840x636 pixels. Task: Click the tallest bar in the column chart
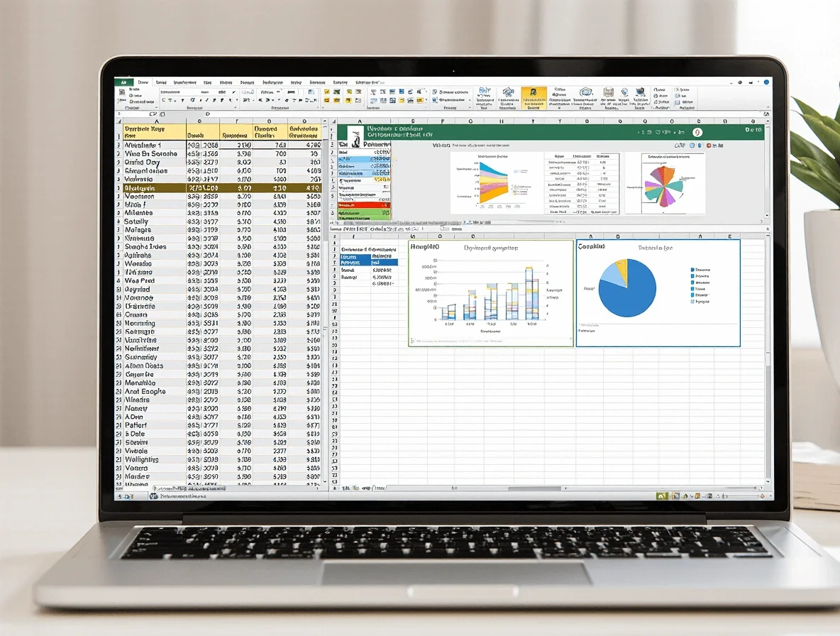point(529,294)
